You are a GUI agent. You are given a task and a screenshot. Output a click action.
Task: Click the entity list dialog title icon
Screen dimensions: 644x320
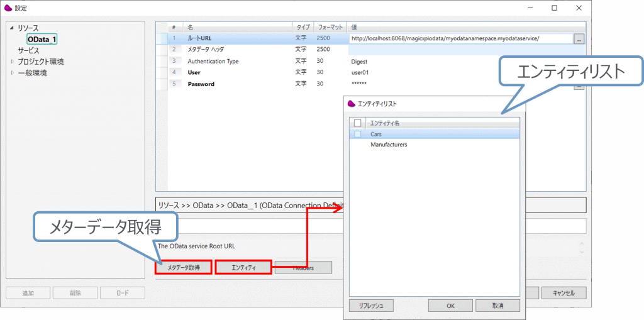pos(352,104)
